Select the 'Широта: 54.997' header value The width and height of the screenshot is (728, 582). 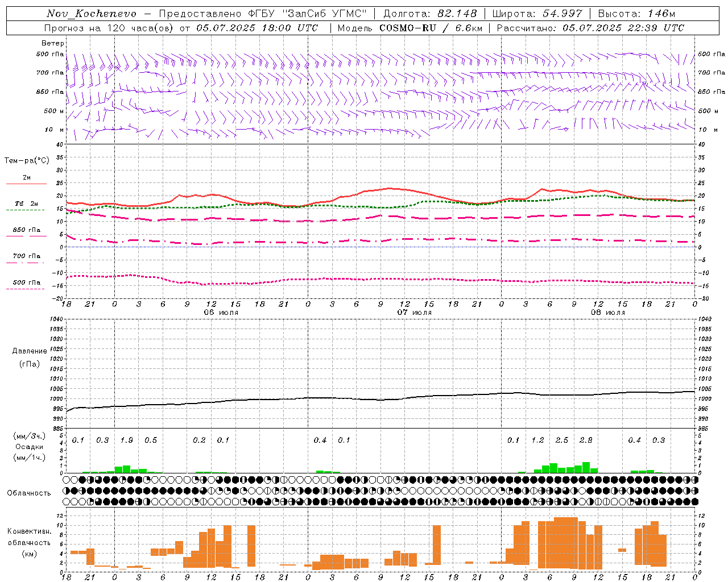coord(537,14)
